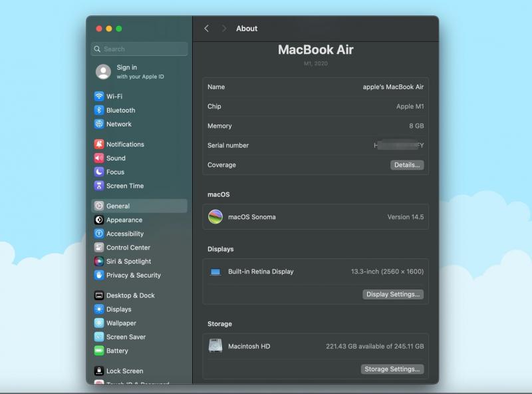This screenshot has height=394, width=532.
Task: Click the name value apple's MacBook Air
Action: click(x=393, y=87)
